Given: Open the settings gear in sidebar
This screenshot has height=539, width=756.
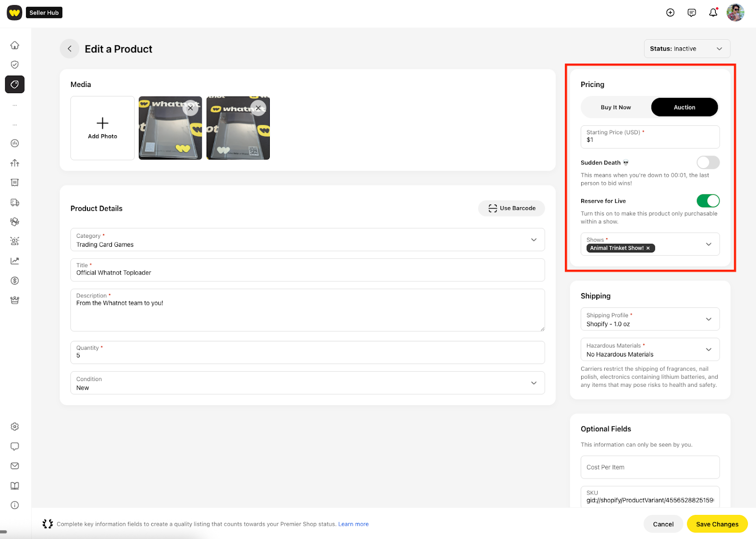Looking at the screenshot, I should pyautogui.click(x=15, y=426).
